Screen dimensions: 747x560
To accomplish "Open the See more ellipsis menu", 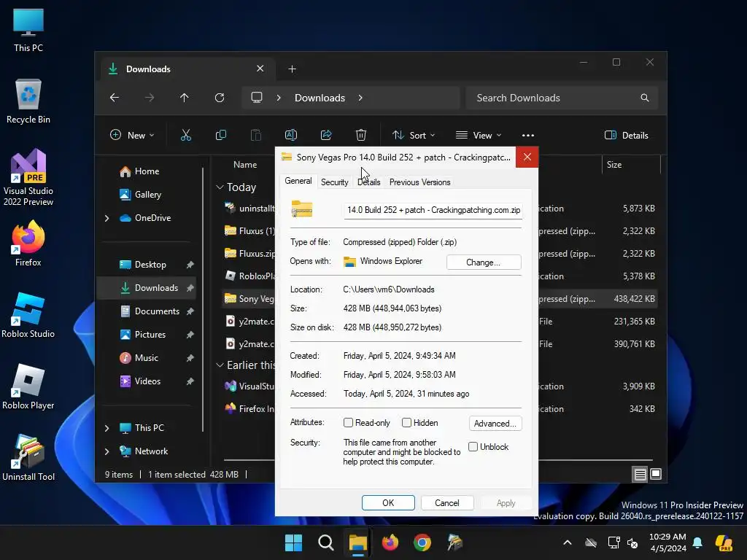I will click(x=528, y=135).
